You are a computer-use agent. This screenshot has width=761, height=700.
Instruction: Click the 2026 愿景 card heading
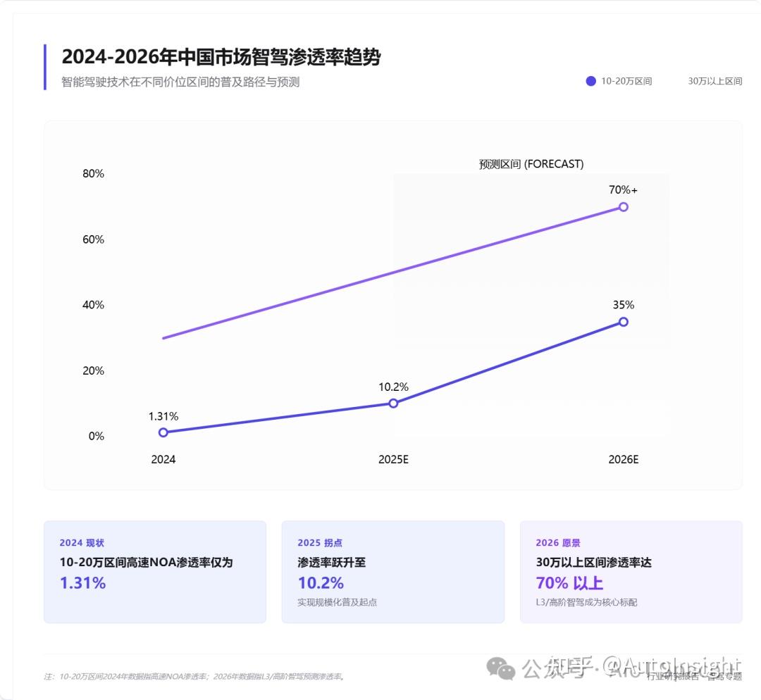tap(558, 543)
